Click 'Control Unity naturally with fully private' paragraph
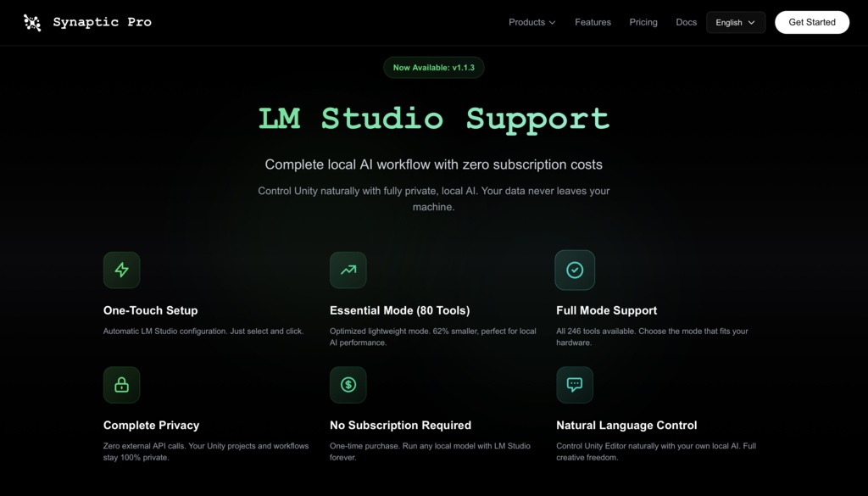Screen dimensions: 868x496 [x=434, y=198]
